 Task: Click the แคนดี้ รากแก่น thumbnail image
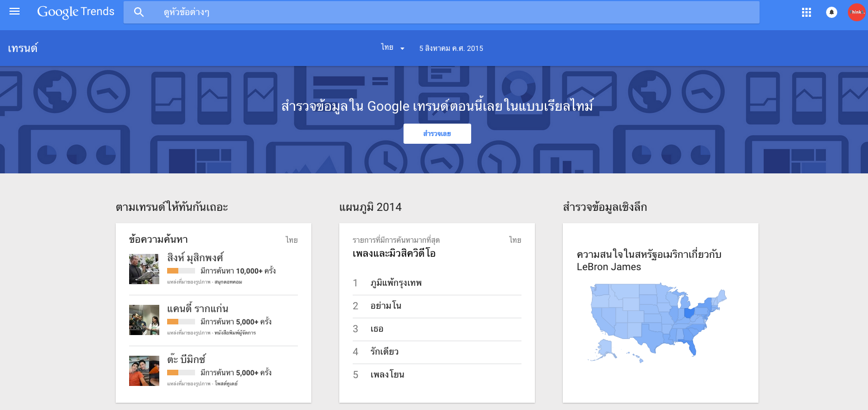click(144, 320)
